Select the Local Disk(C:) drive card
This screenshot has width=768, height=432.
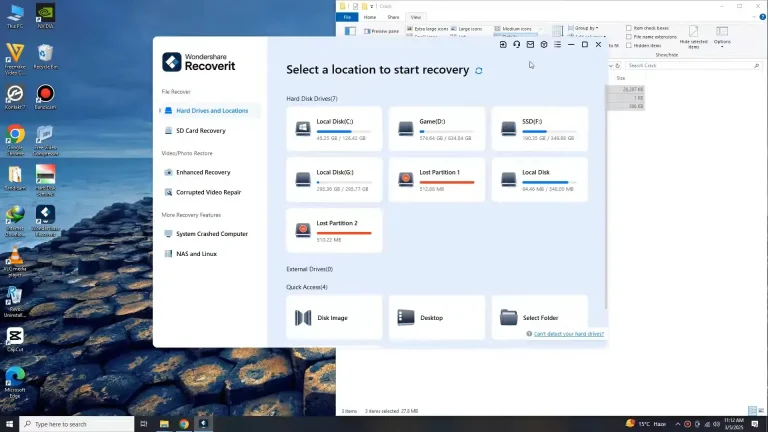[335, 129]
